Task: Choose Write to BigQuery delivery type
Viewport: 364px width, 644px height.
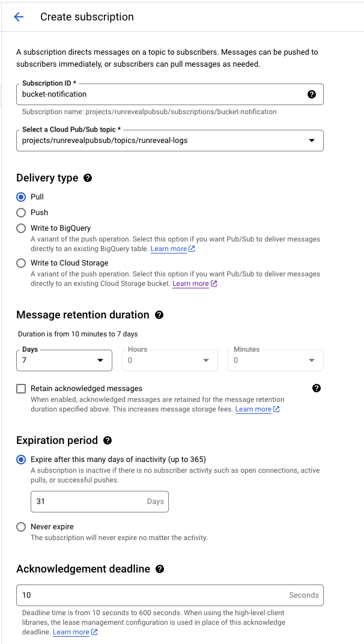Action: coord(20,228)
